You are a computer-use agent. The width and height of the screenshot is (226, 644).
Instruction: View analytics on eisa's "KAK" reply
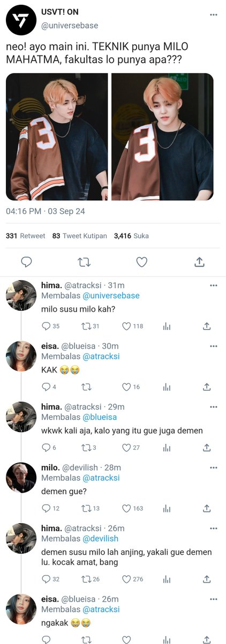tap(167, 386)
